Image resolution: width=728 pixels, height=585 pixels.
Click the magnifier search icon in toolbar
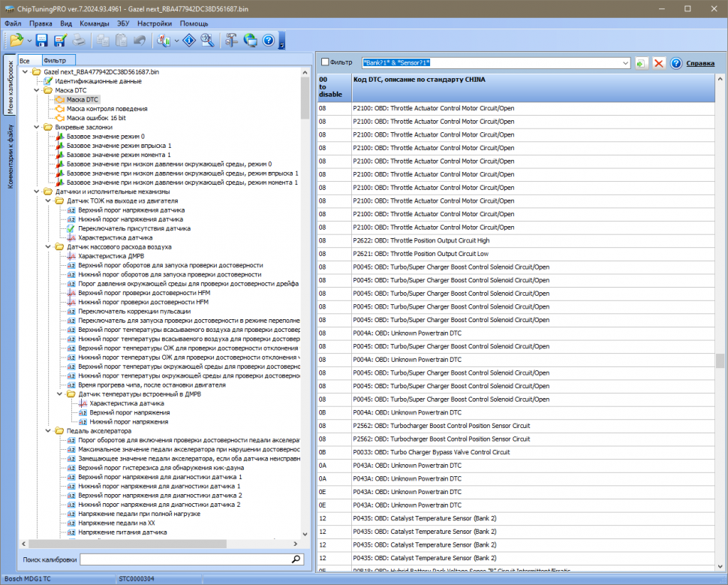(x=207, y=41)
